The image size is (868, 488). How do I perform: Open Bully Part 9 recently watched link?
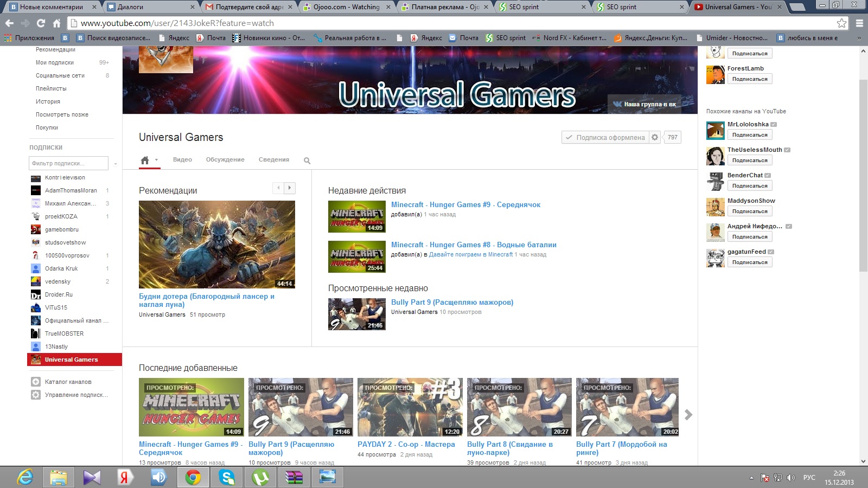click(452, 302)
